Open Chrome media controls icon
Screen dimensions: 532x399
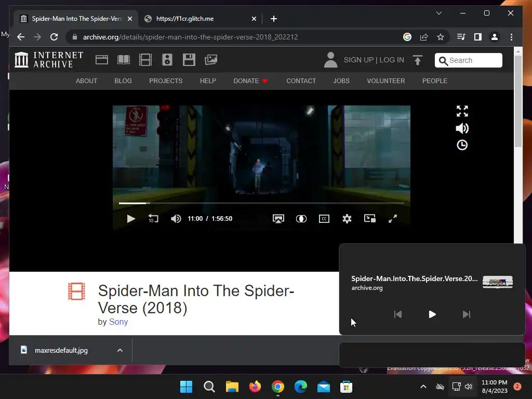[461, 37]
